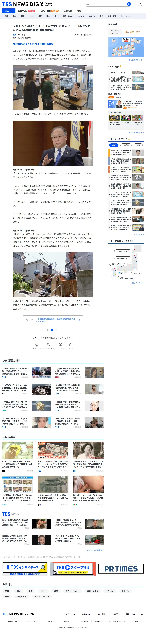146x644 pixels.
Task: Open rank 1 安芸高田市 石丸伸二 article
Action: point(126,153)
